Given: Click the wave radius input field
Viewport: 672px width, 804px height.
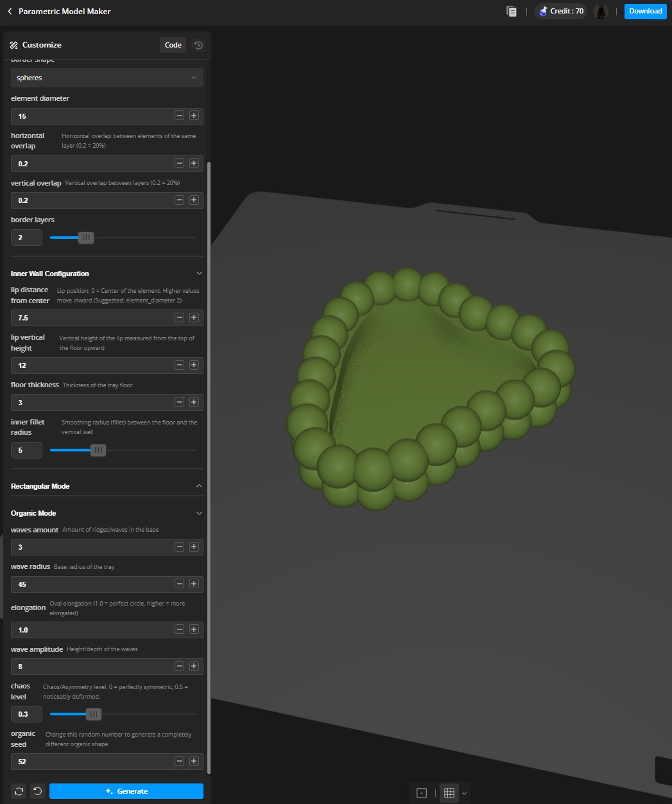Looking at the screenshot, I should (x=107, y=584).
